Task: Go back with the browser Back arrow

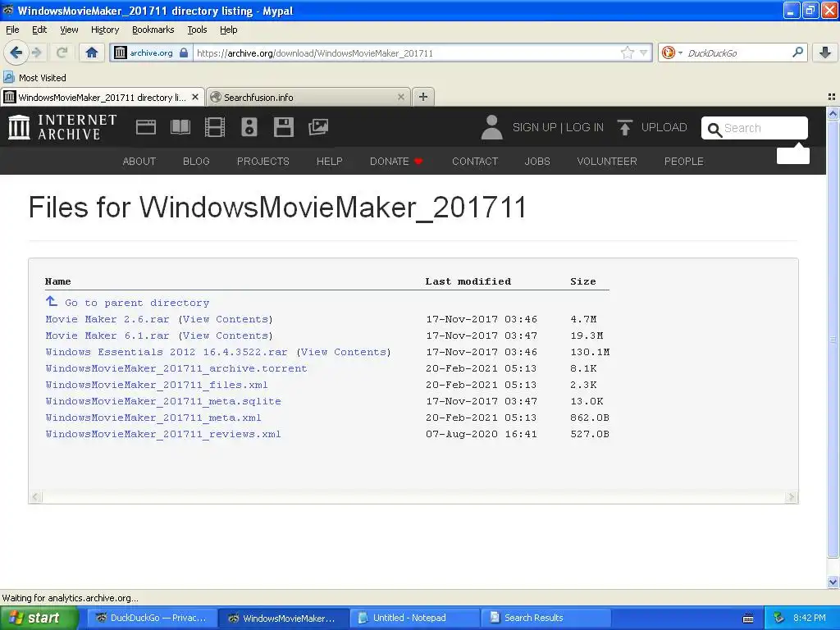Action: (16, 52)
